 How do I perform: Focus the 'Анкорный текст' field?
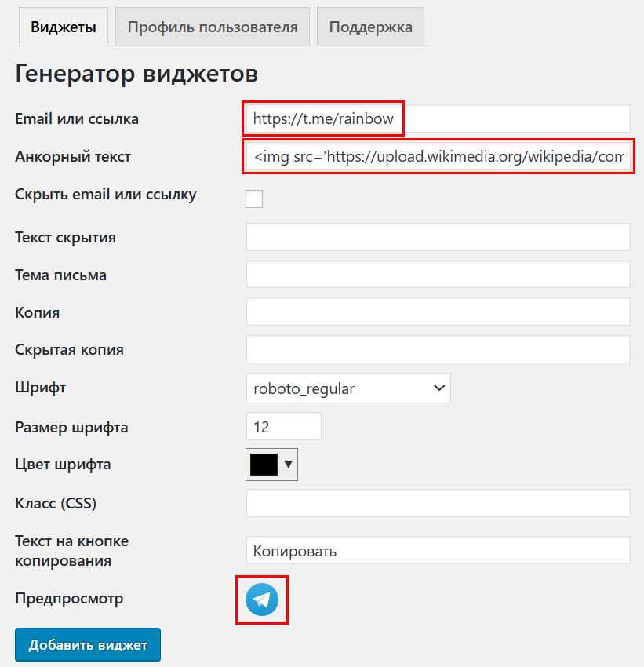438,157
